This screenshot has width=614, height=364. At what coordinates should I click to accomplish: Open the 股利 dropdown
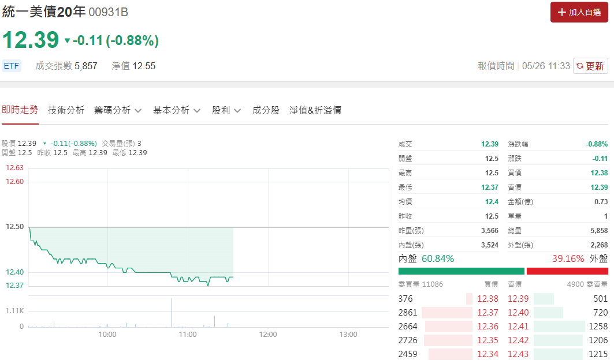tap(226, 110)
